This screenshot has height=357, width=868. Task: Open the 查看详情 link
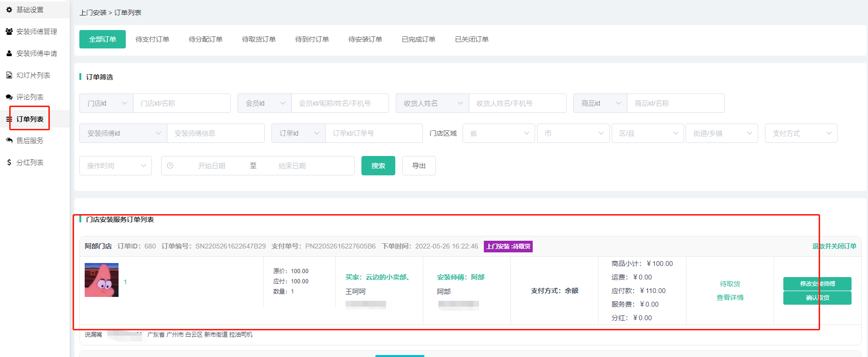[730, 297]
